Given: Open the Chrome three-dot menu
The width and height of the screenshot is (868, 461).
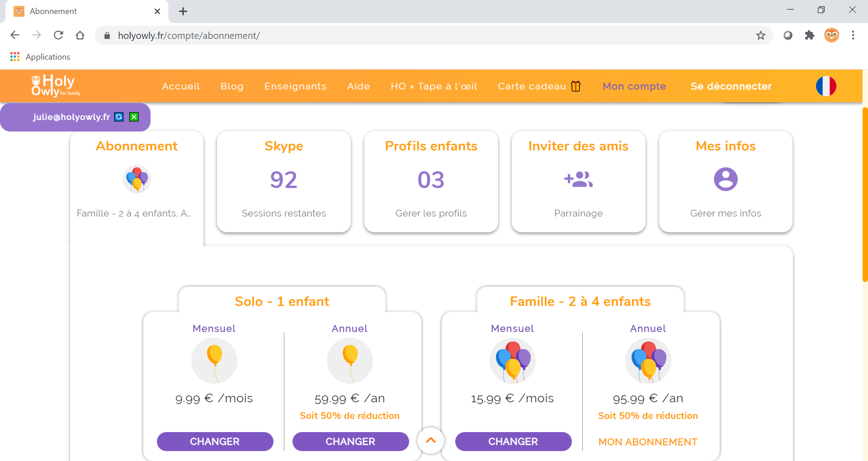Looking at the screenshot, I should pyautogui.click(x=853, y=35).
